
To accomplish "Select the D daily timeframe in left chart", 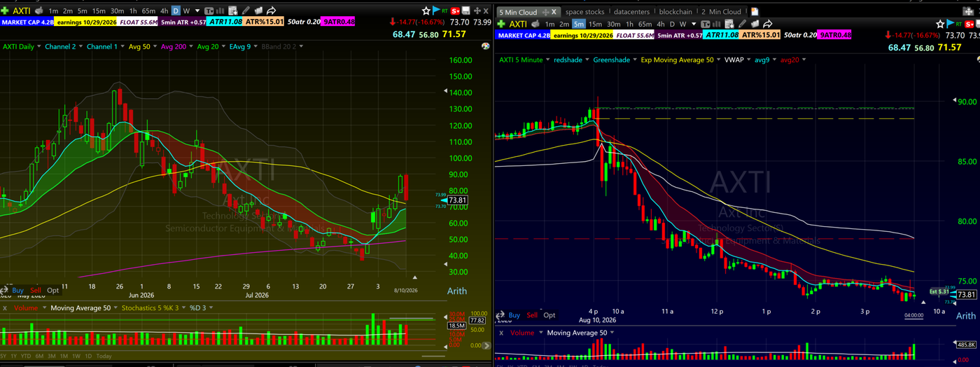I will click(176, 11).
